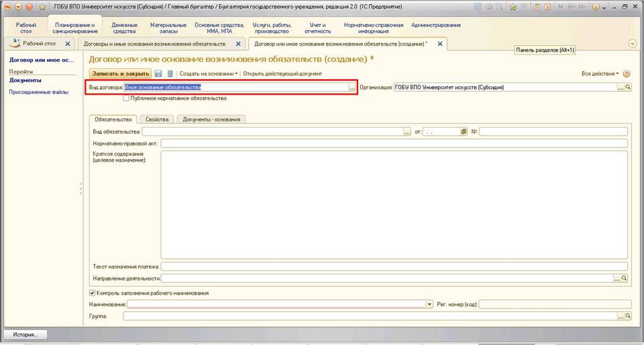Click Записать и закрыть button
This screenshot has width=644, height=345.
[x=120, y=74]
